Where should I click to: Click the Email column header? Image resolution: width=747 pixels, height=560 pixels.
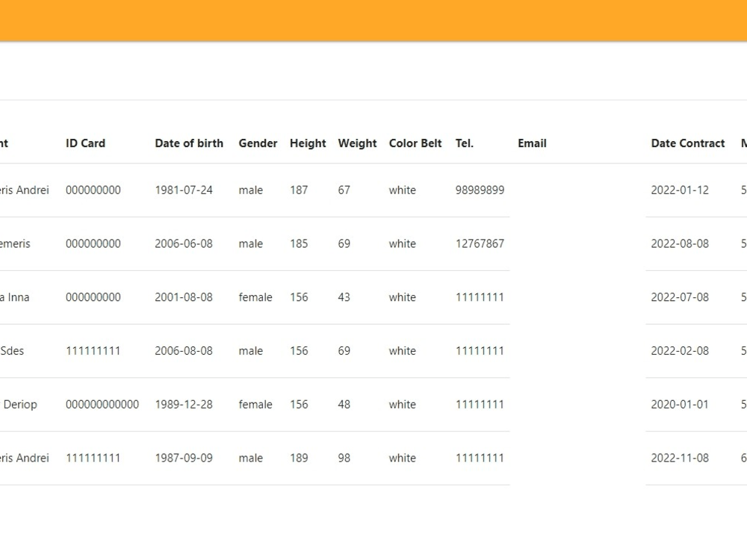pyautogui.click(x=532, y=143)
